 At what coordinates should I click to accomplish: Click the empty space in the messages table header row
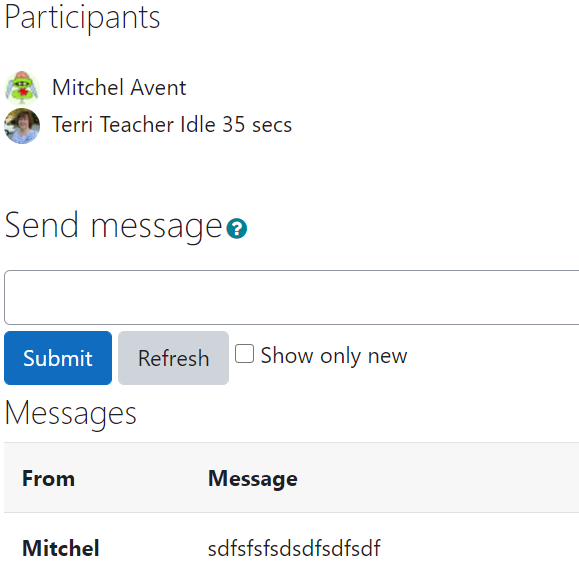pyautogui.click(x=439, y=478)
